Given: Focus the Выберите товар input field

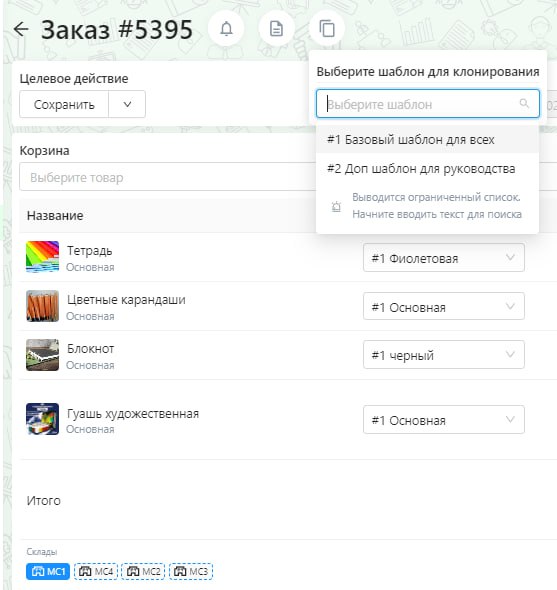Looking at the screenshot, I should pos(167,177).
